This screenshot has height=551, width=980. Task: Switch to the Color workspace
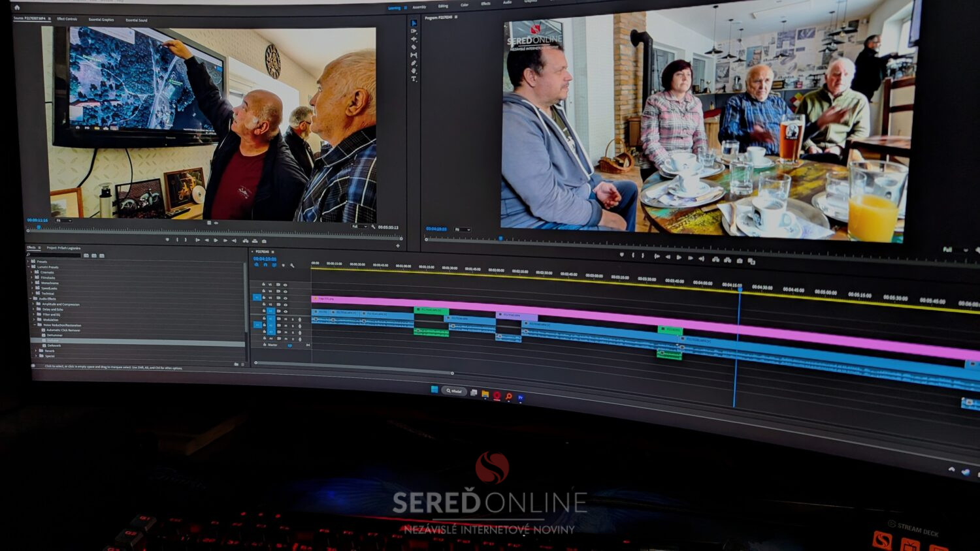[465, 5]
